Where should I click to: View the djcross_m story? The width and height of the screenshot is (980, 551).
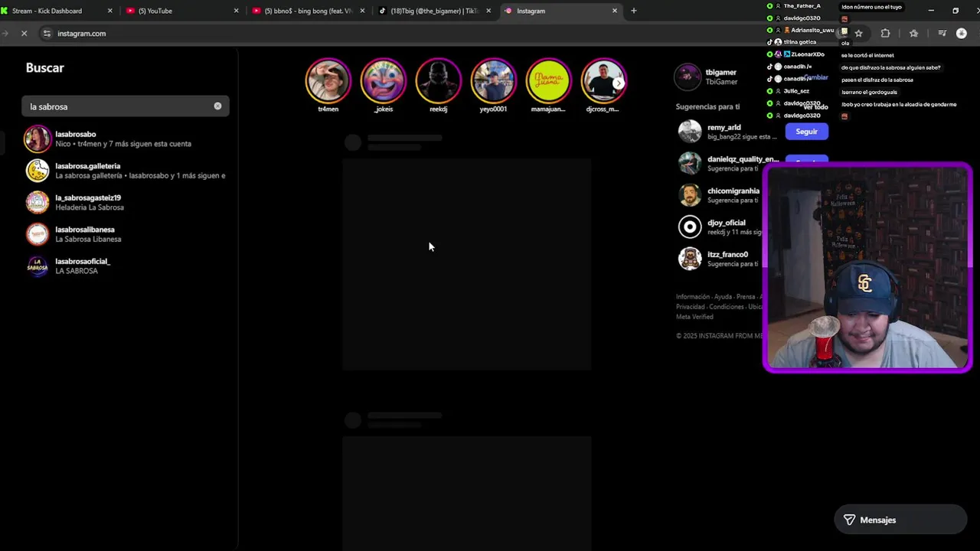(603, 80)
